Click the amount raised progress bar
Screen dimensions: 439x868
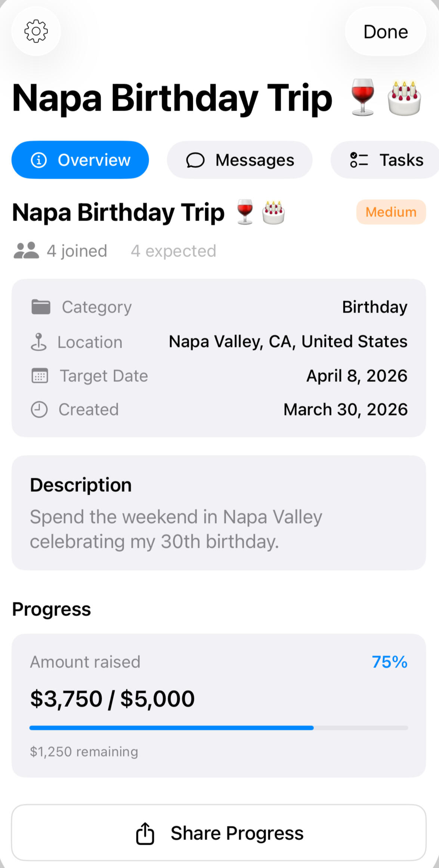point(219,728)
